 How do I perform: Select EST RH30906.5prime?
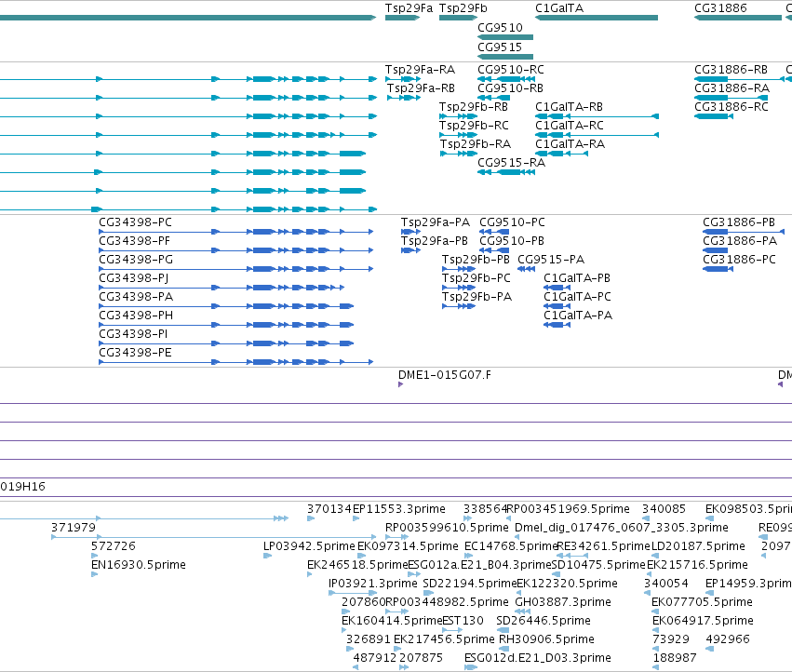(x=546, y=639)
